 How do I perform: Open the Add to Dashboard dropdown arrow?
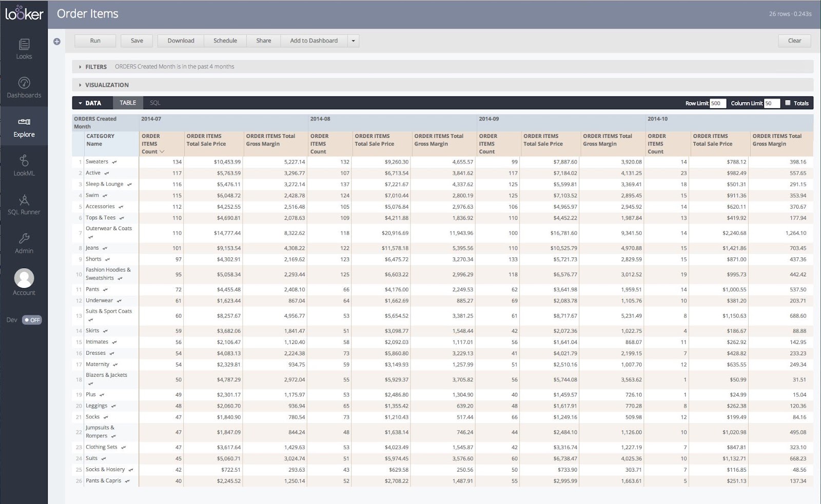(353, 41)
